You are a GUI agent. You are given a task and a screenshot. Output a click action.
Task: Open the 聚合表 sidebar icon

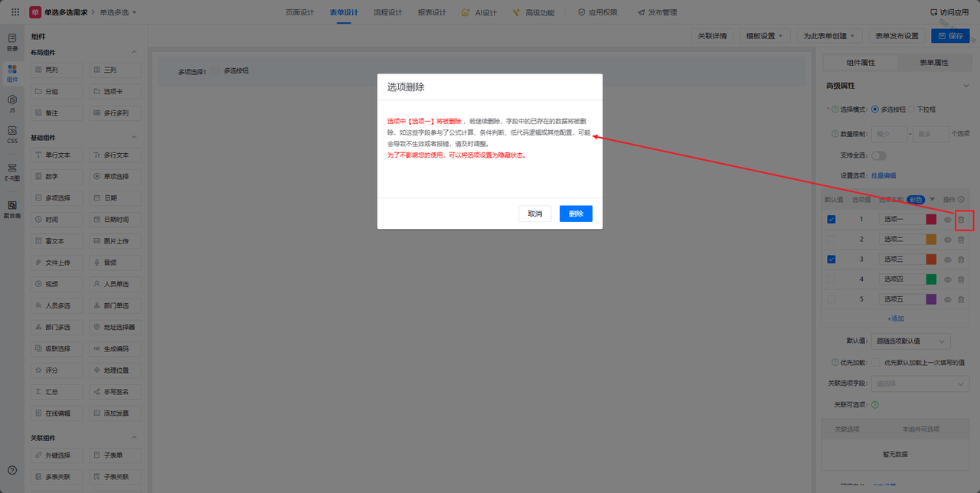(x=12, y=209)
